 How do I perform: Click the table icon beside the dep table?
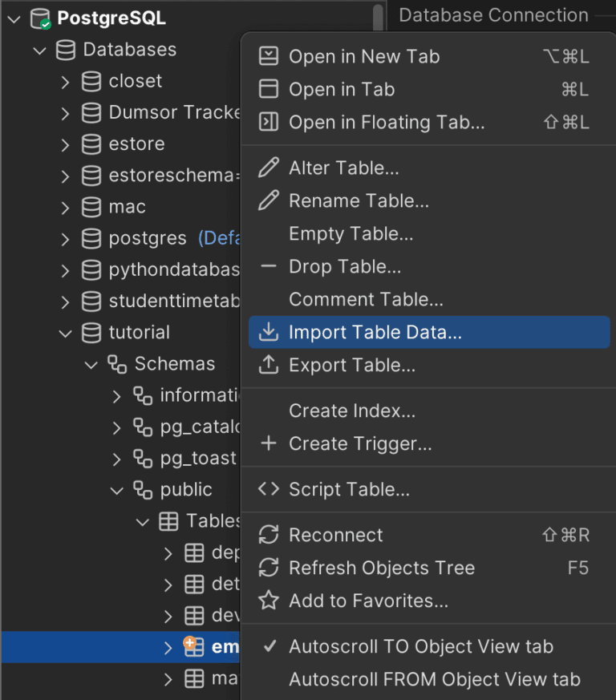(x=193, y=552)
